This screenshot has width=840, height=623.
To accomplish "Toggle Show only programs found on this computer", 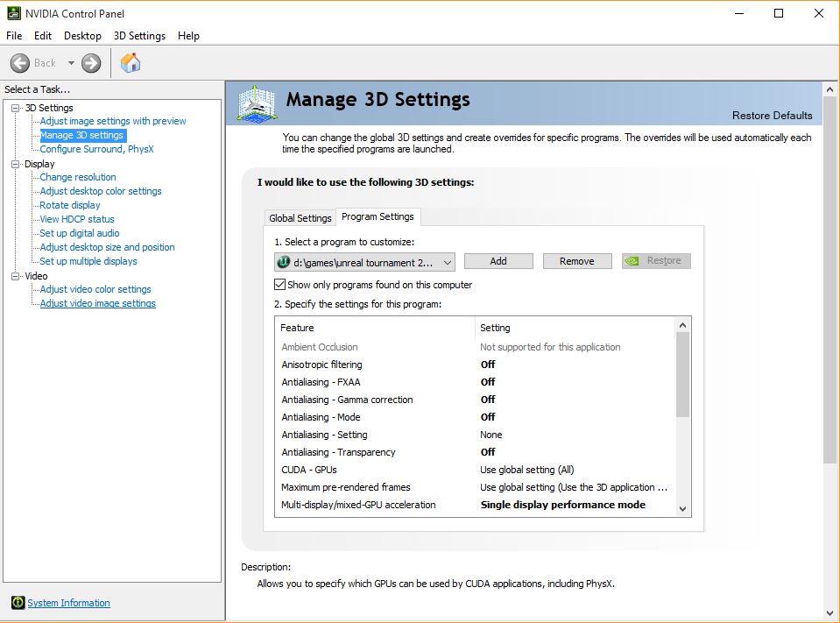I will [x=280, y=285].
